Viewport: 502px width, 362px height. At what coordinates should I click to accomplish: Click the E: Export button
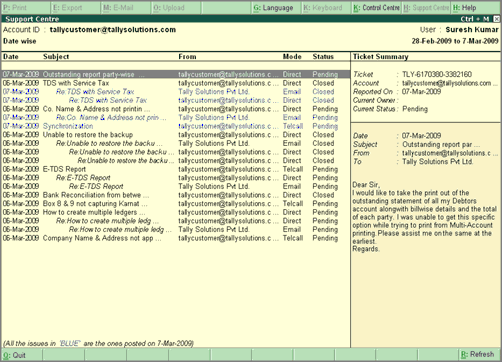(x=76, y=8)
